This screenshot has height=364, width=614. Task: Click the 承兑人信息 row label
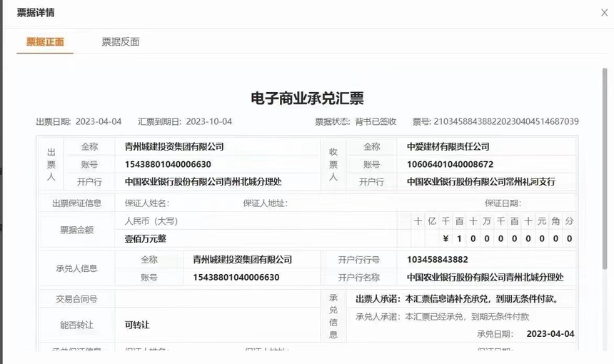click(77, 268)
